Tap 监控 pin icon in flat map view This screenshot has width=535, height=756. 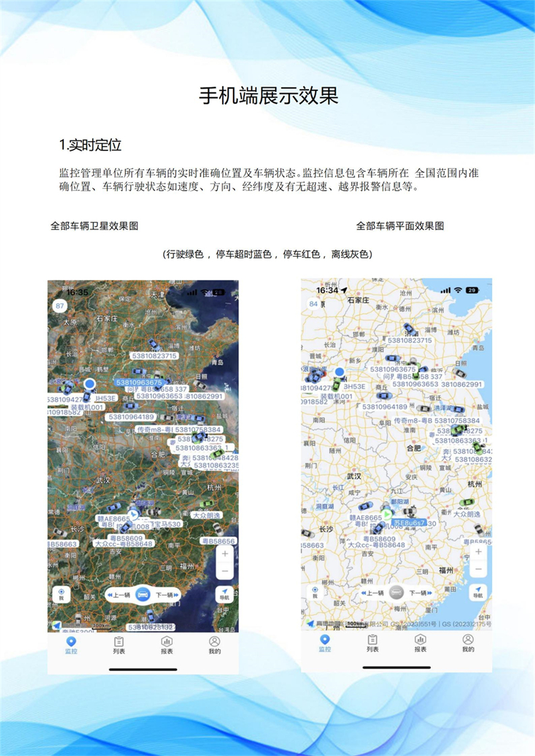[325, 643]
